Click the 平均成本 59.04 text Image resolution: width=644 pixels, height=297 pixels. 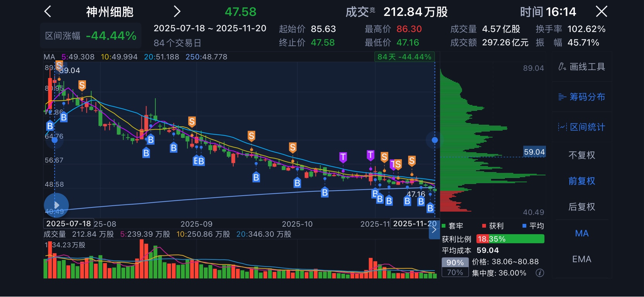tap(470, 251)
